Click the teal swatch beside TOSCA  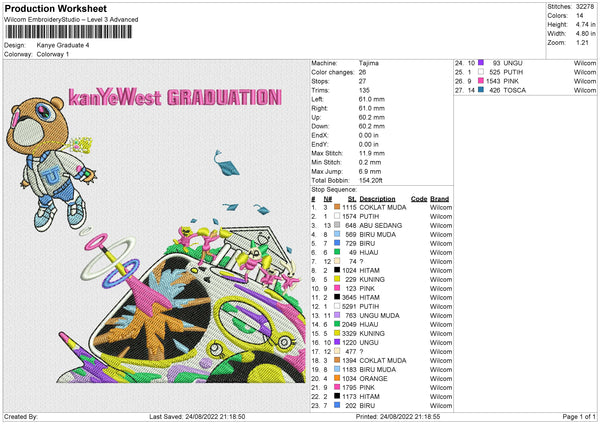481,90
